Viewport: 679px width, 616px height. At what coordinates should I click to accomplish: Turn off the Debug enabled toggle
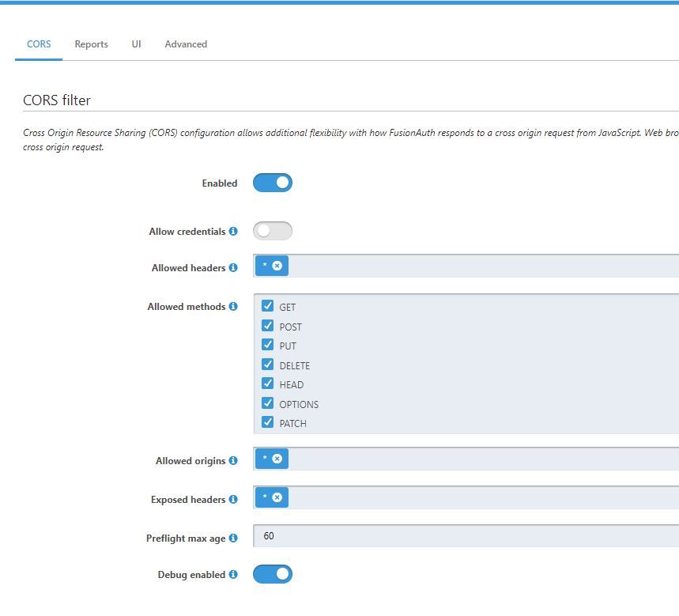(x=273, y=574)
